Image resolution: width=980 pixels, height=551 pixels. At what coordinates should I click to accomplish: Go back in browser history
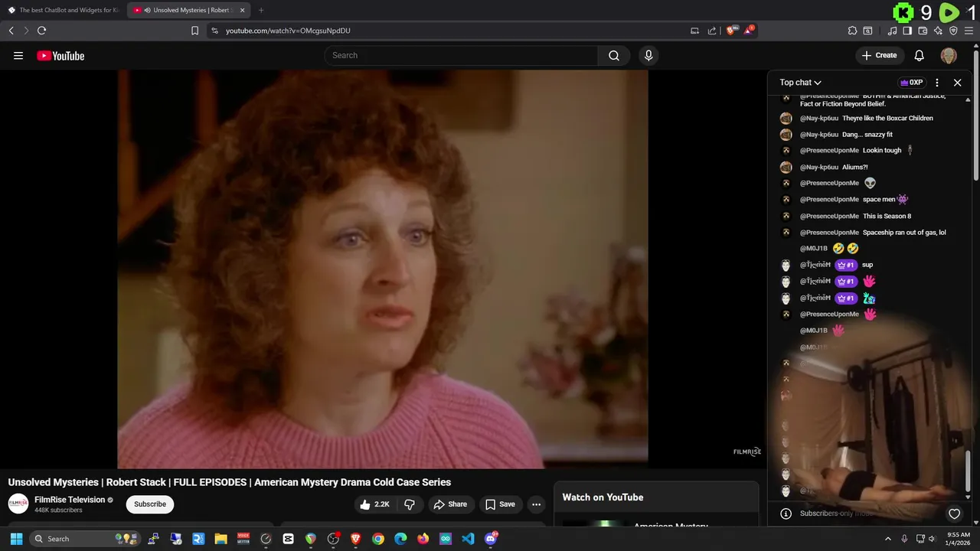(x=11, y=31)
